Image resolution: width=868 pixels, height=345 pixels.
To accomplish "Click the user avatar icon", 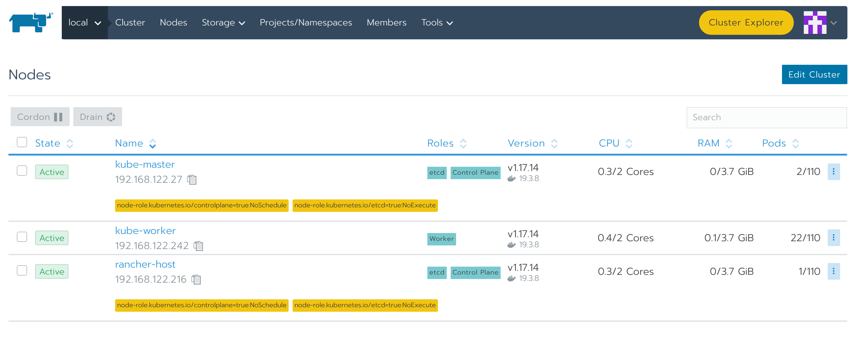I will pyautogui.click(x=815, y=23).
